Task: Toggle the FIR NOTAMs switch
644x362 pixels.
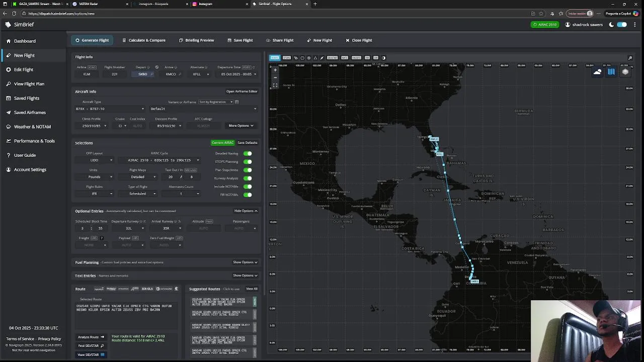Action: click(248, 195)
